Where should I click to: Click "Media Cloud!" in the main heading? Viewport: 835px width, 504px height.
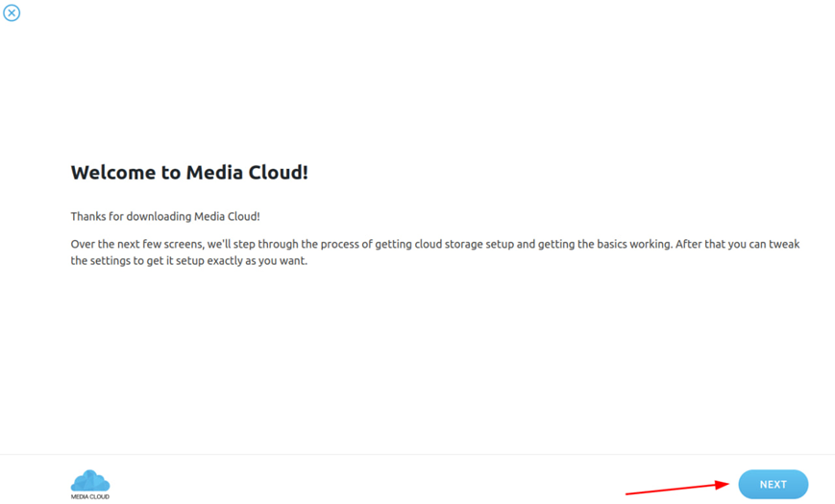click(247, 173)
